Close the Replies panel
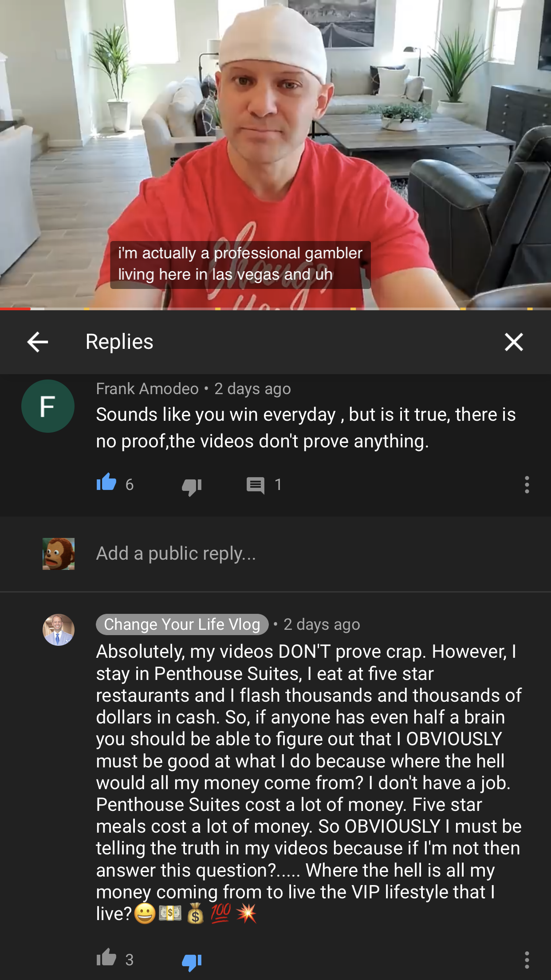551x980 pixels. click(514, 342)
